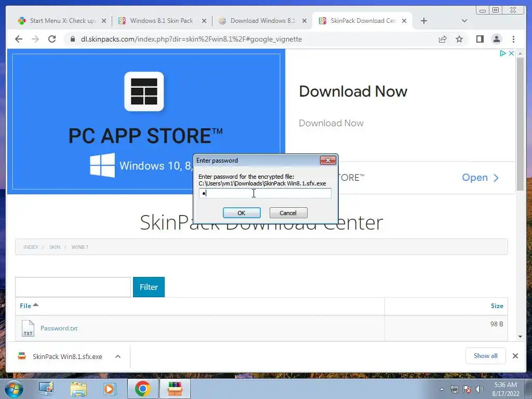Expand the download item options chevron
532x399 pixels.
[118, 356]
